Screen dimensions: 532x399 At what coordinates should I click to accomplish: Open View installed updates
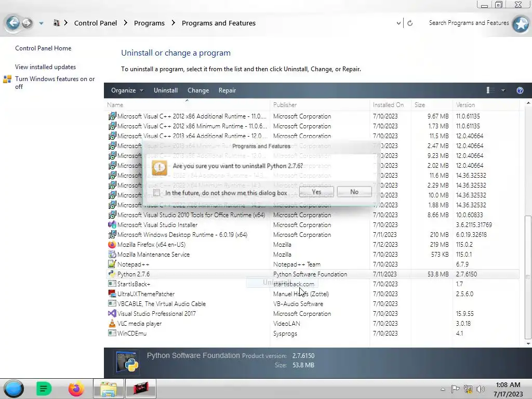(46, 67)
